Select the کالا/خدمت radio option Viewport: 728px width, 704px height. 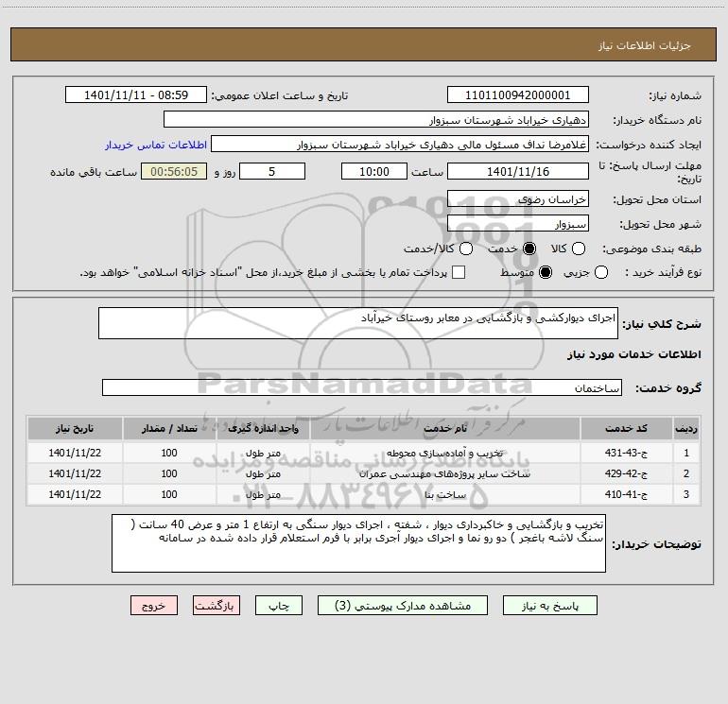[466, 249]
